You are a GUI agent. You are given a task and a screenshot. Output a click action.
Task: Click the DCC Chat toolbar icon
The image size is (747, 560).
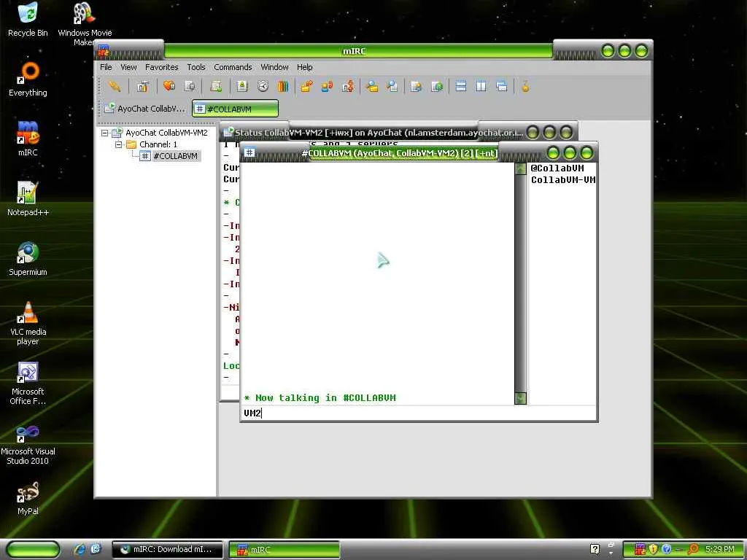(328, 86)
